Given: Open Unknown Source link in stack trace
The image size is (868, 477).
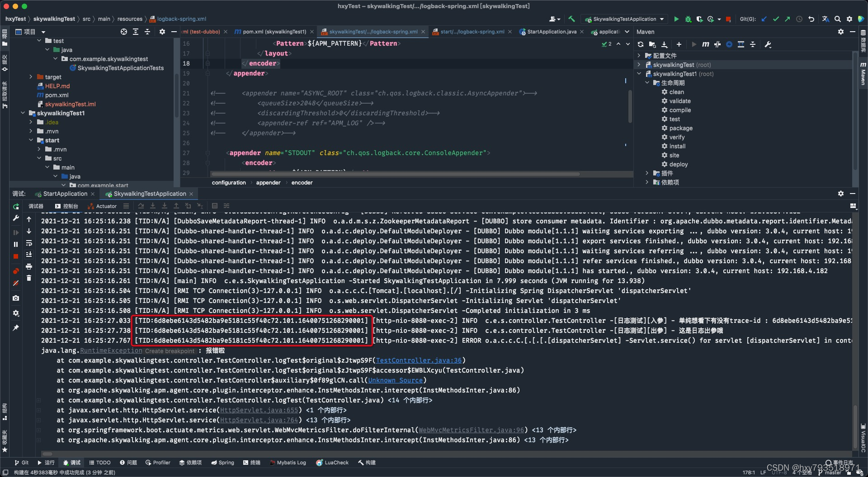Looking at the screenshot, I should pos(395,380).
